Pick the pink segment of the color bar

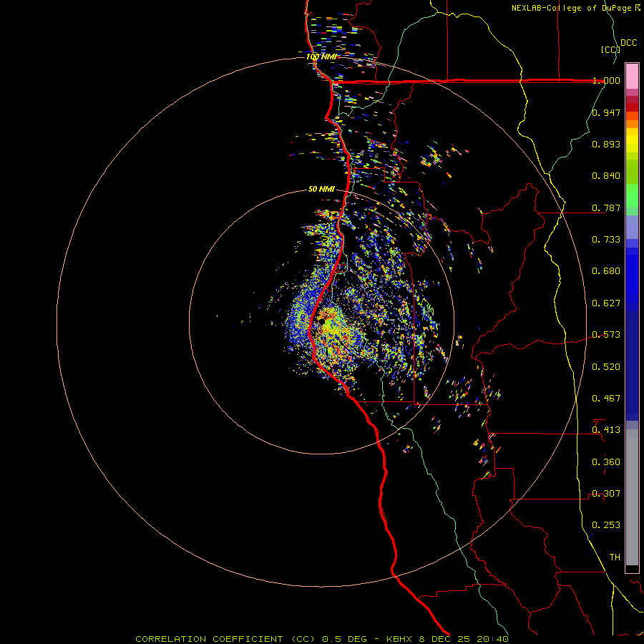pos(632,77)
